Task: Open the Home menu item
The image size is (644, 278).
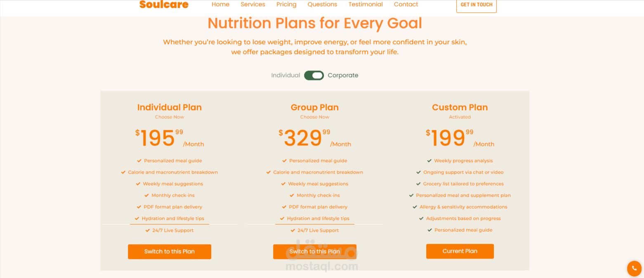Action: (x=220, y=5)
